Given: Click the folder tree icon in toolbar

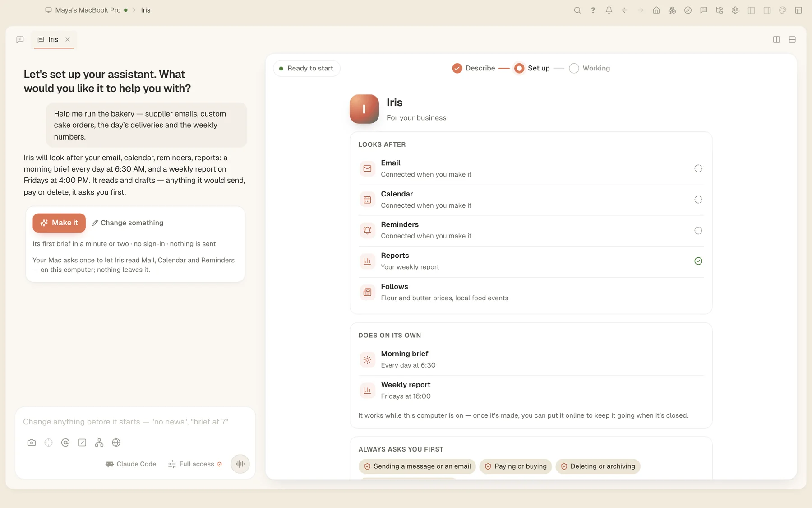Looking at the screenshot, I should [x=719, y=10].
